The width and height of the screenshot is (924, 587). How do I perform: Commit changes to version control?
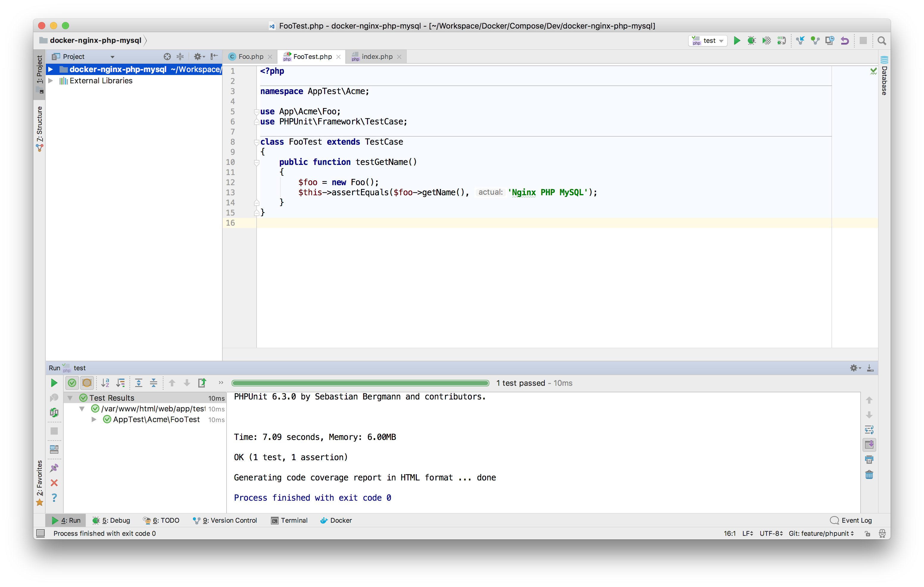pos(815,41)
